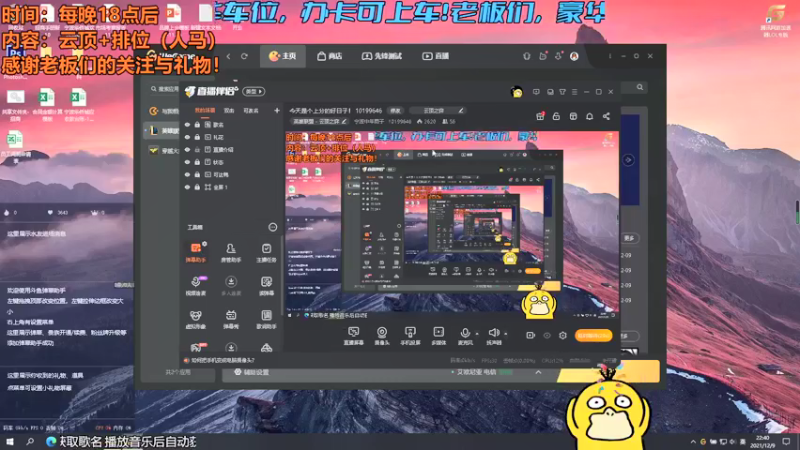Expand WeGame bottom bar chevron up
The image size is (800, 450).
coord(538,372)
